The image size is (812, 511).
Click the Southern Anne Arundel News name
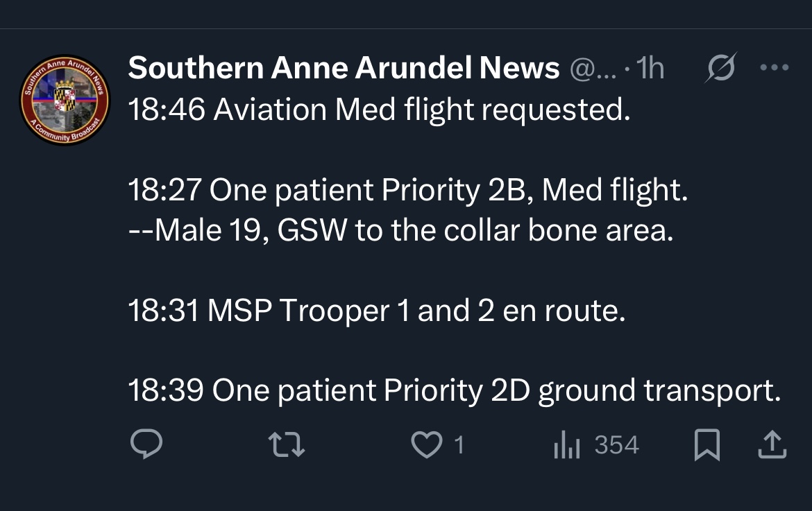point(344,68)
